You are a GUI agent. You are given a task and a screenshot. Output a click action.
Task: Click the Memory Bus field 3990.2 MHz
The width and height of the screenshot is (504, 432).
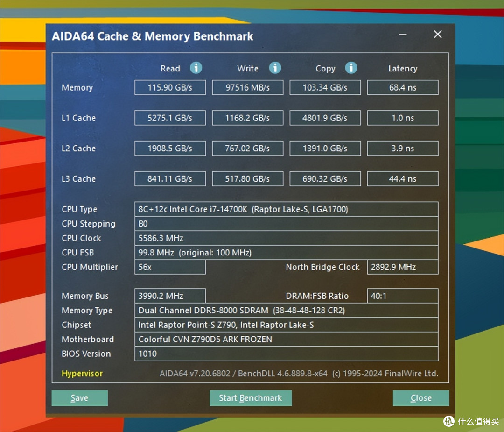pos(170,296)
